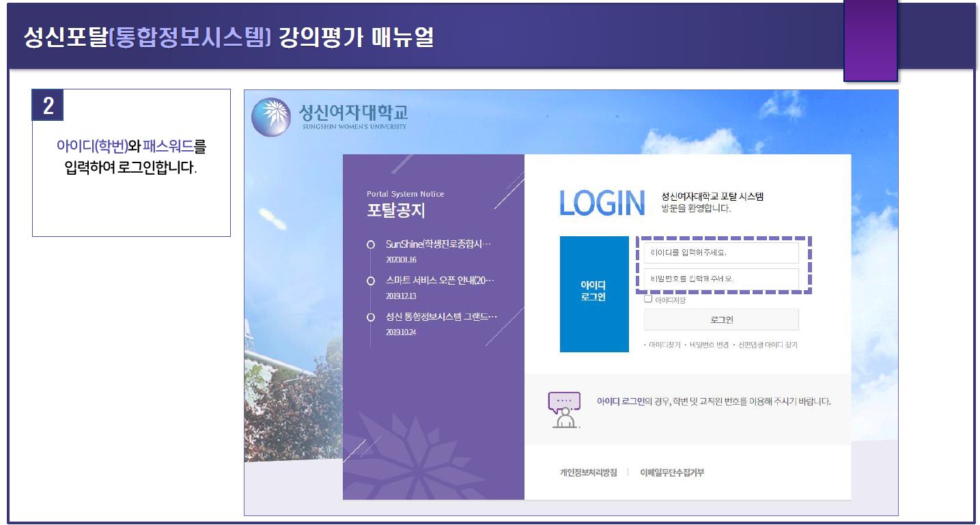980x525 pixels.
Task: Open the 이메일무단수집거부 footer link
Action: click(671, 472)
